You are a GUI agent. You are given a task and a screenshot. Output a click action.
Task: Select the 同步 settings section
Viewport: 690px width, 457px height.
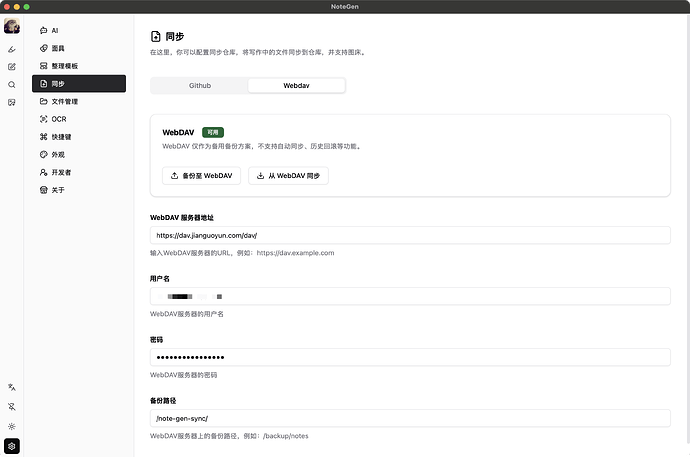tap(79, 84)
